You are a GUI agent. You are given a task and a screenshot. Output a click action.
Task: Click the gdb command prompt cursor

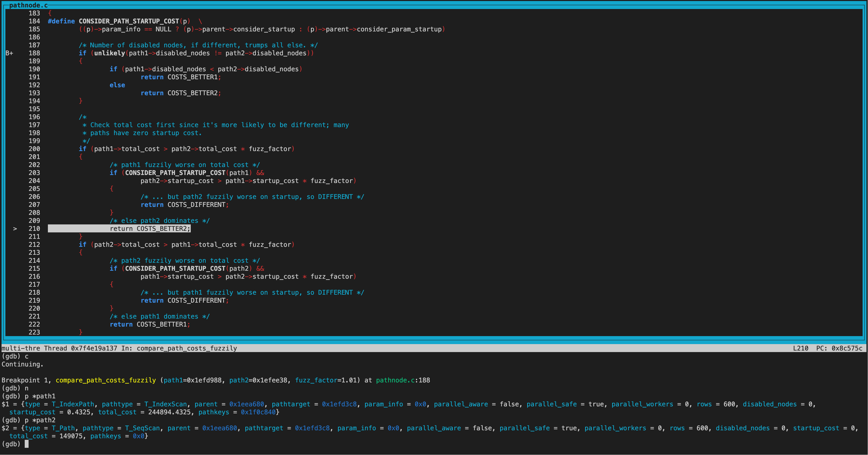point(27,444)
